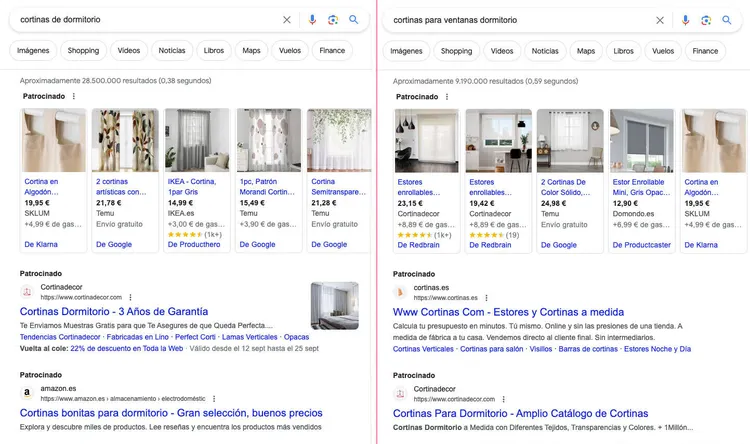Select the Vuelos filter in left results

[290, 51]
